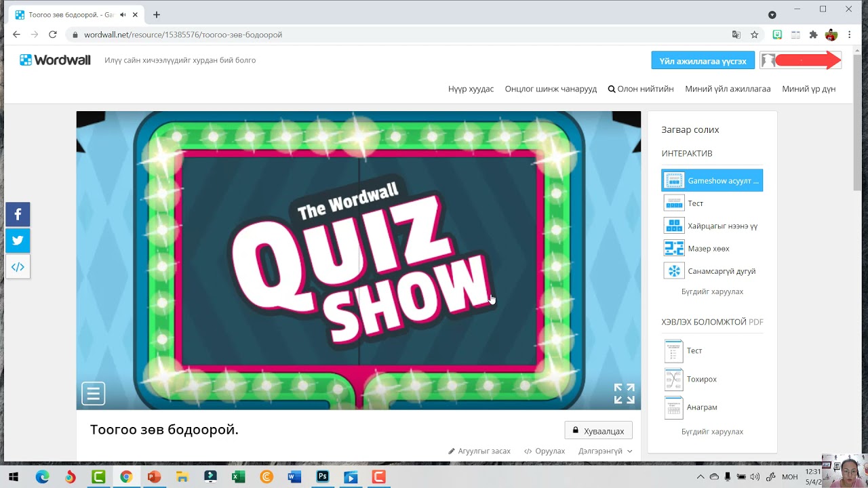Click the printable Тест PDF icon
868x488 pixels.
click(674, 351)
